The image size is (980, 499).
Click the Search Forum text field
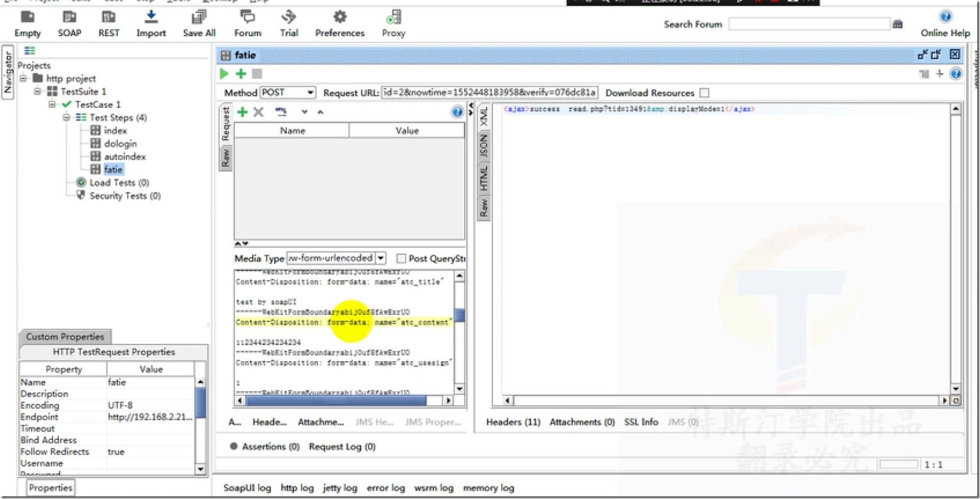809,24
